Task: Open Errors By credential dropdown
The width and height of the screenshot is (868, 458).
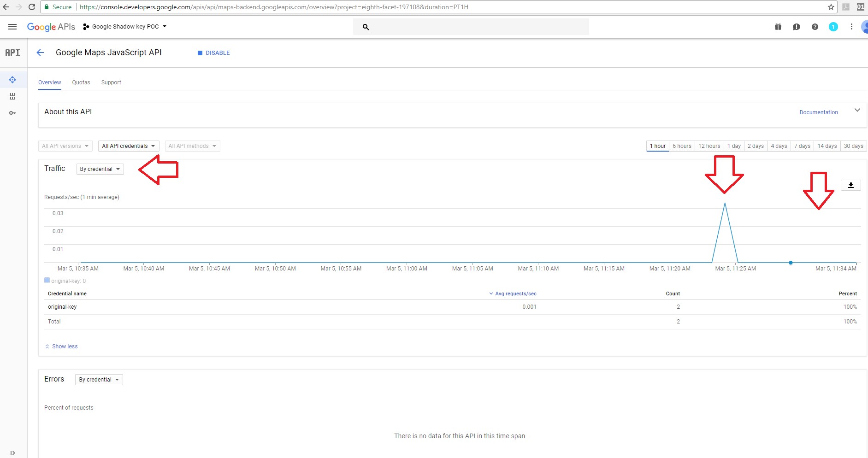Action: 99,380
